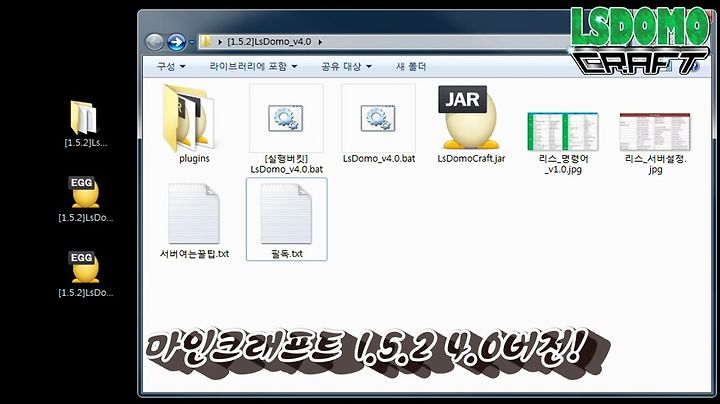
Task: Click the 리스_명령어_v1.0.jpg file name label
Action: click(563, 164)
